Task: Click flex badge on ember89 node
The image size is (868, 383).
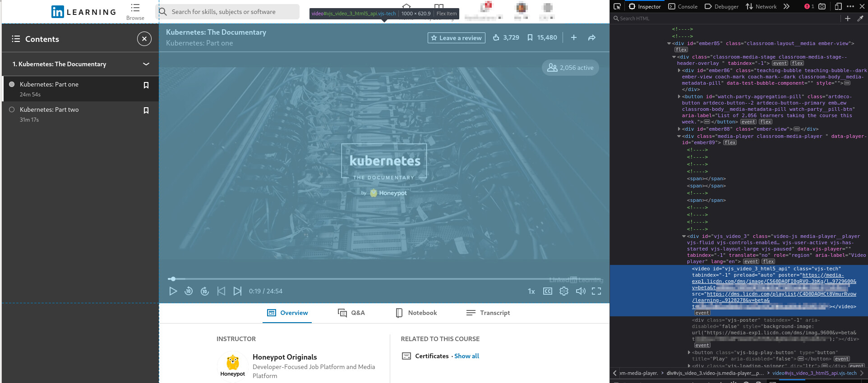Action: (730, 142)
